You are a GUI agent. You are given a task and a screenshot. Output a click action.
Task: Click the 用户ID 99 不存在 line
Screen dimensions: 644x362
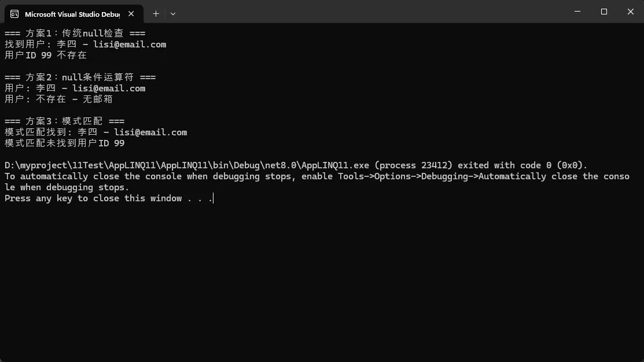click(x=46, y=56)
